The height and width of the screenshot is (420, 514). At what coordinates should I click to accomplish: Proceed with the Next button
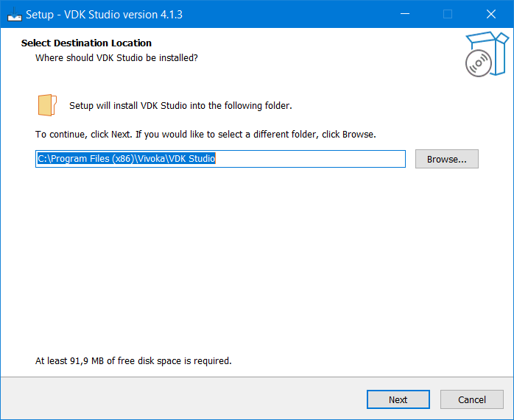398,399
